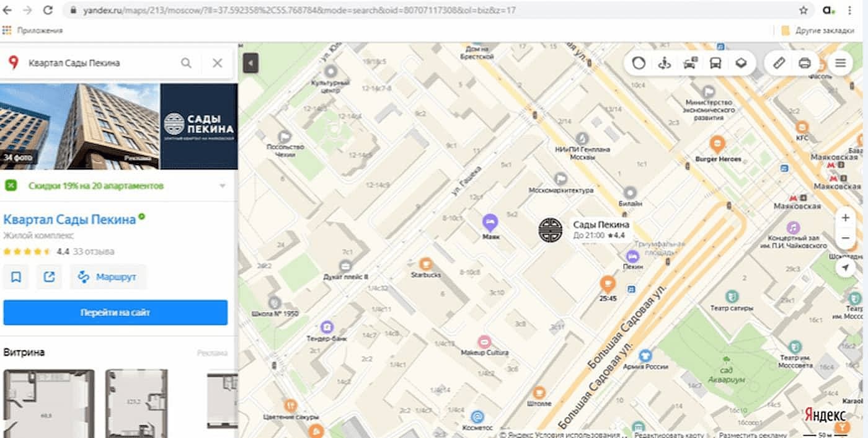Open the Chrome three-dot menu
Viewport: 868px width, 438px height.
coord(849,10)
